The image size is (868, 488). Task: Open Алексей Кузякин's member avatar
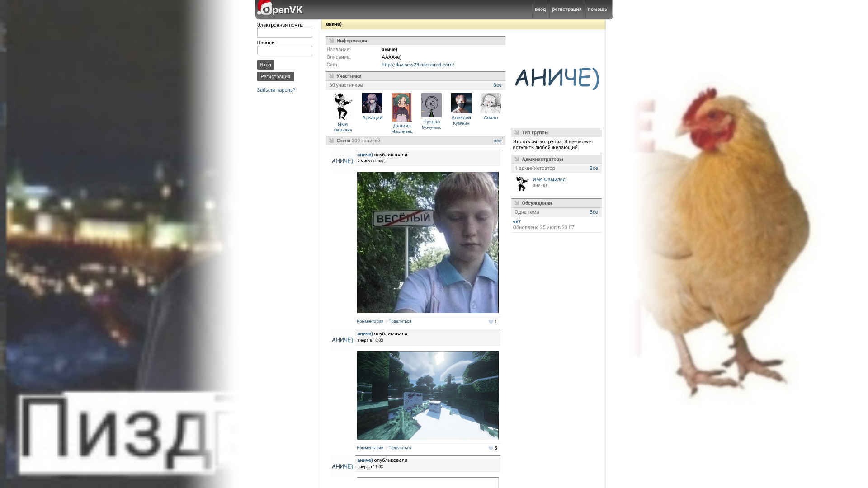click(x=461, y=103)
